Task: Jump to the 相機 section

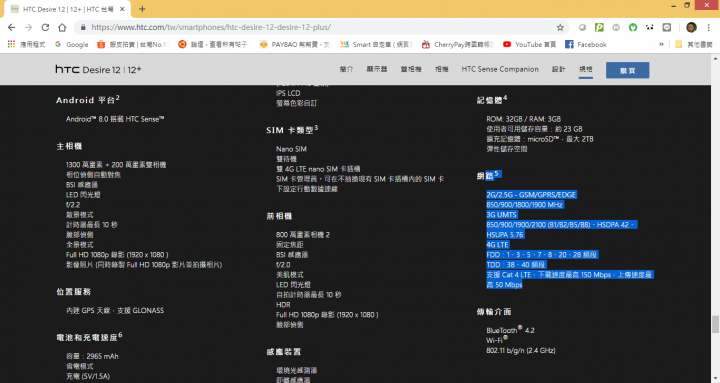Action: tap(441, 69)
